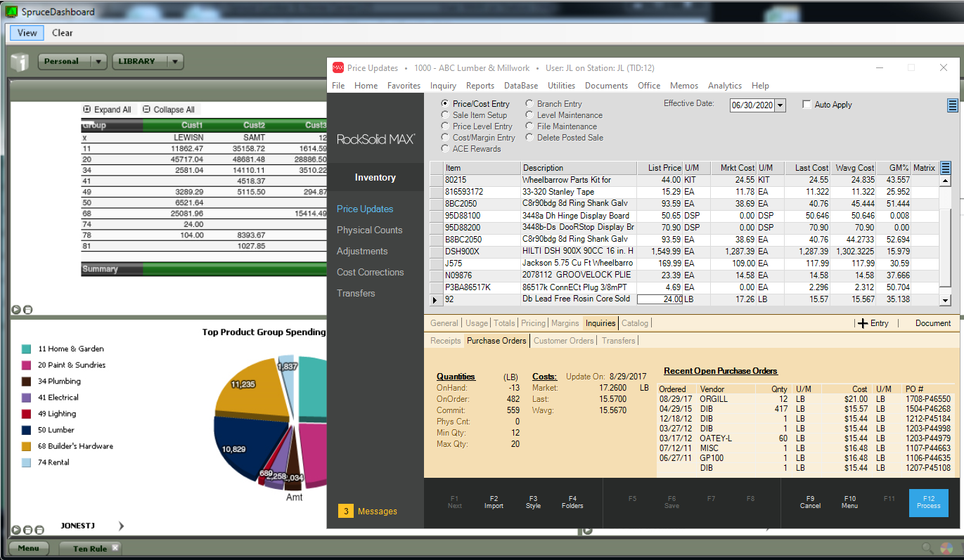The height and width of the screenshot is (560, 964).
Task: Click the GM% column header
Action: click(894, 168)
